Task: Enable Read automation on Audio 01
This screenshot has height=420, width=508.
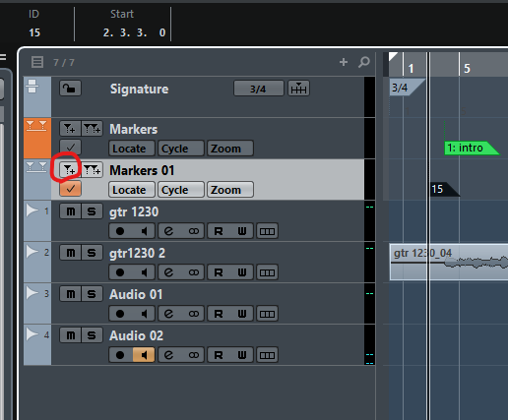Action: pos(219,314)
